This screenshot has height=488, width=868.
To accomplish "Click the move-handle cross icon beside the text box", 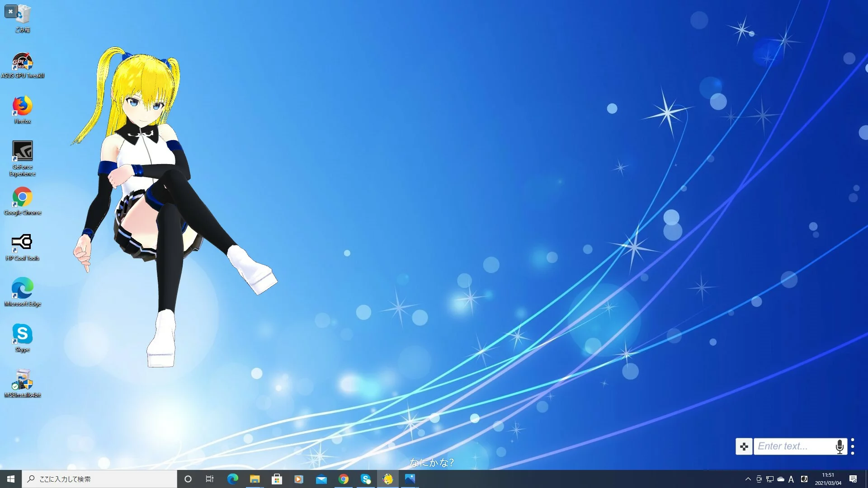I will pyautogui.click(x=744, y=446).
